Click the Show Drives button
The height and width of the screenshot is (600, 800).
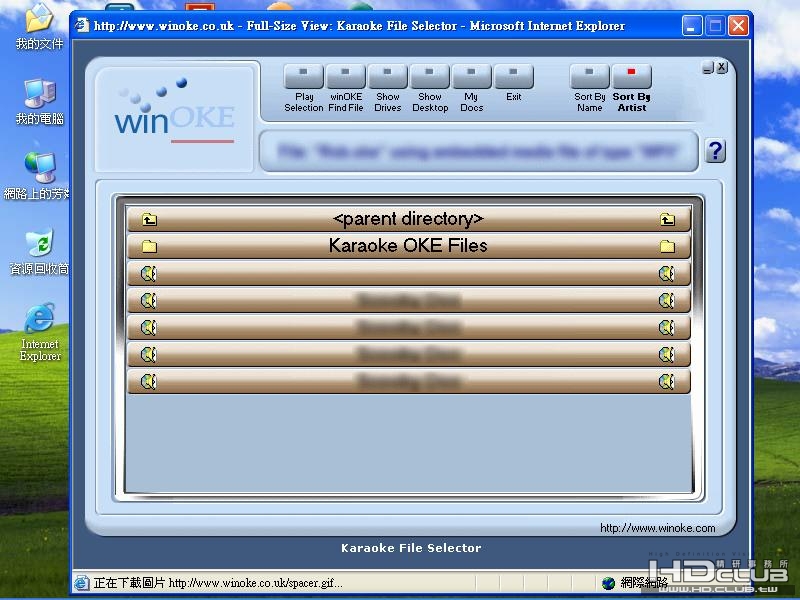pyautogui.click(x=388, y=77)
